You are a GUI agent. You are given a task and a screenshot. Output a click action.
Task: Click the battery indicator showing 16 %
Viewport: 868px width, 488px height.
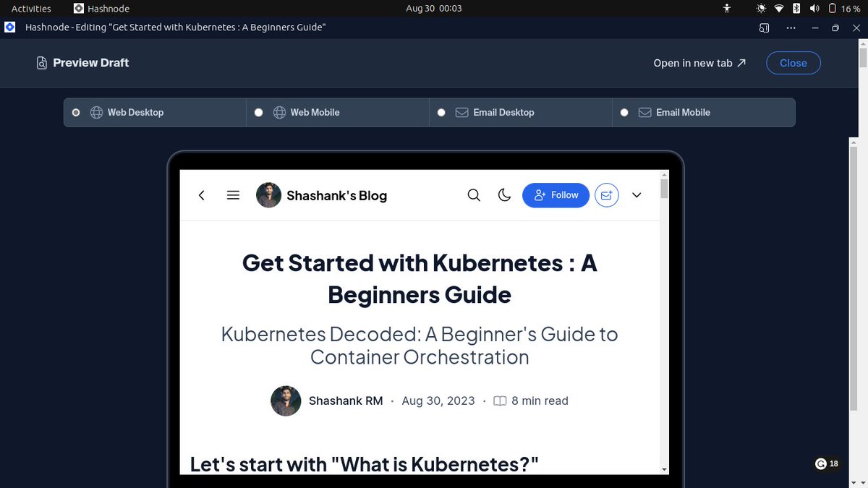(x=844, y=9)
